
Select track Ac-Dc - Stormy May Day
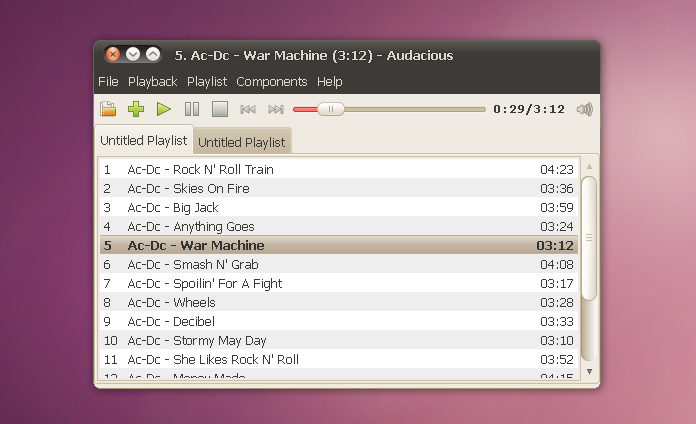click(x=339, y=341)
